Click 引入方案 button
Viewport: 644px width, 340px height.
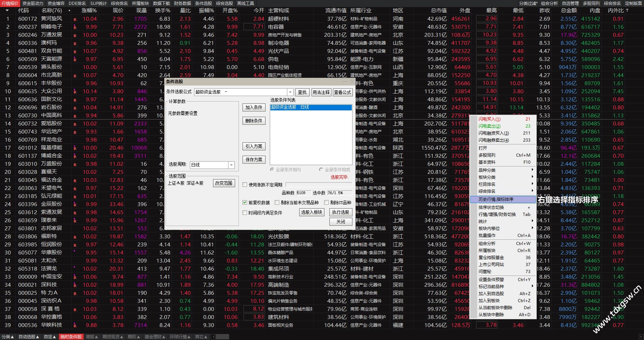[254, 147]
